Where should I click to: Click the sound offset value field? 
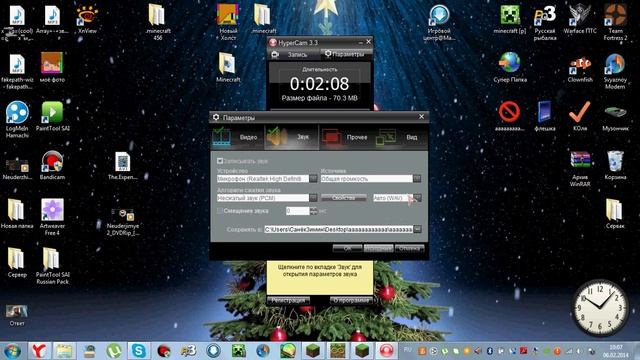coord(298,211)
